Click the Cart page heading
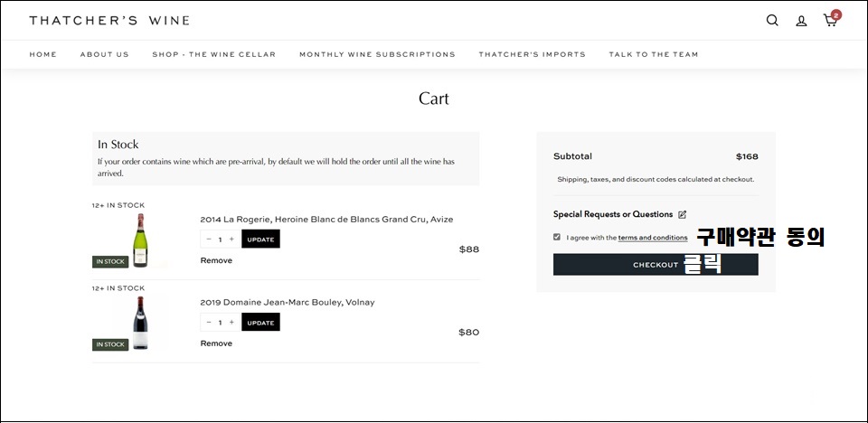 coord(433,99)
